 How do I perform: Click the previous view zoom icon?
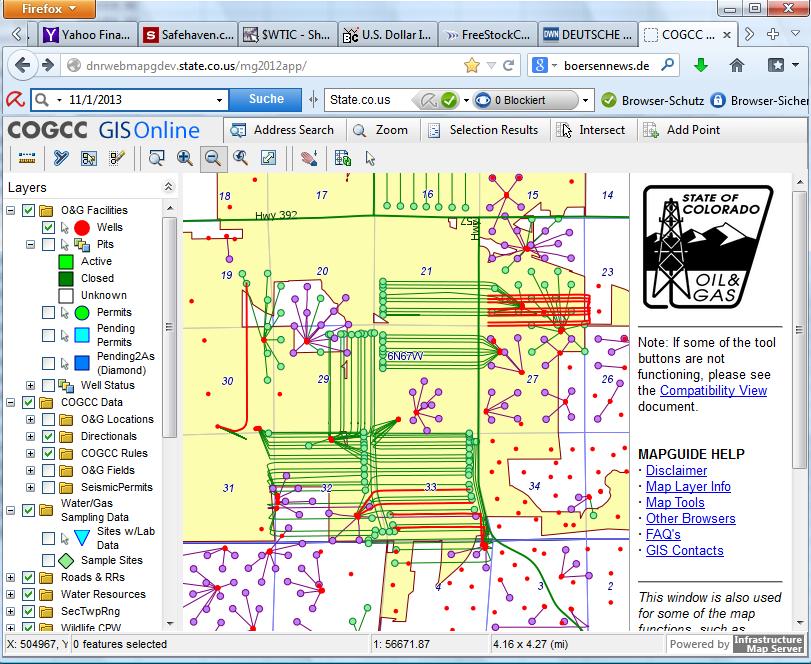tap(241, 158)
